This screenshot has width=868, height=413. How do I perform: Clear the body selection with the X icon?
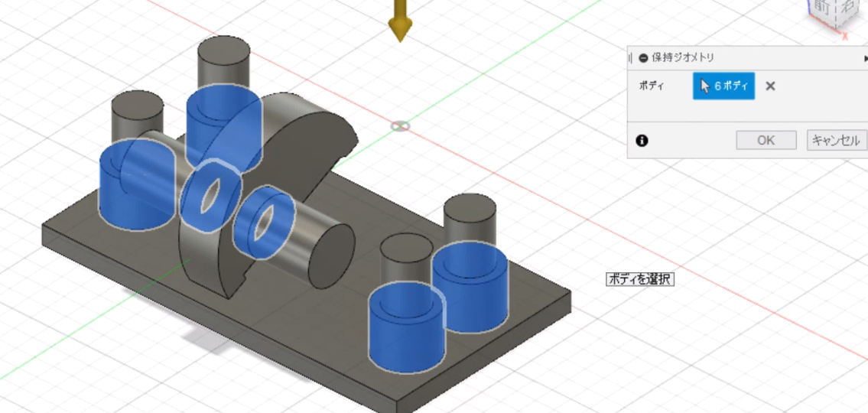pyautogui.click(x=770, y=86)
